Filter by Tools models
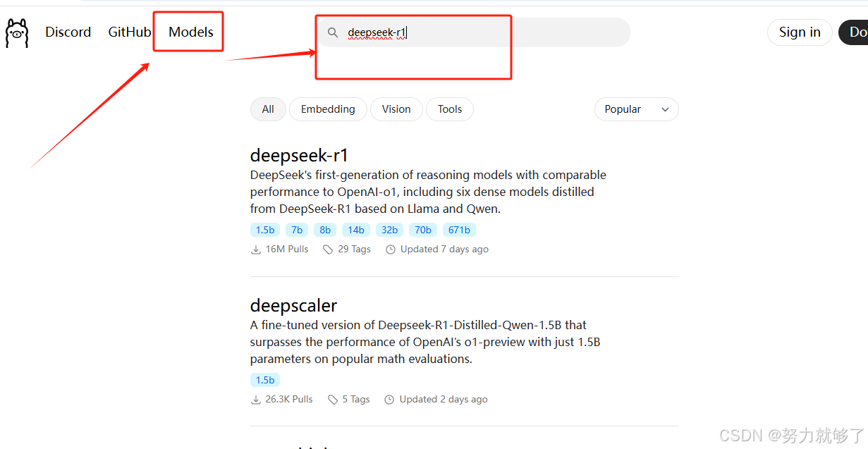Viewport: 868px width, 449px height. click(450, 109)
